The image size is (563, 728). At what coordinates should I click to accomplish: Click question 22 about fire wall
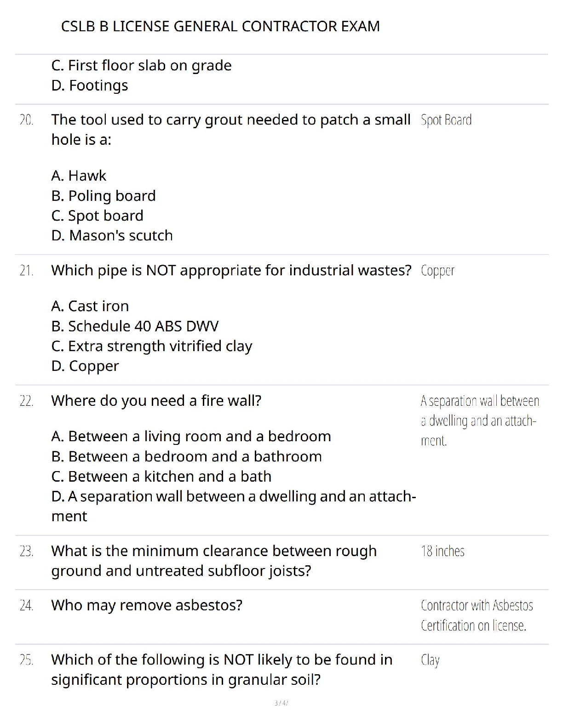(156, 401)
